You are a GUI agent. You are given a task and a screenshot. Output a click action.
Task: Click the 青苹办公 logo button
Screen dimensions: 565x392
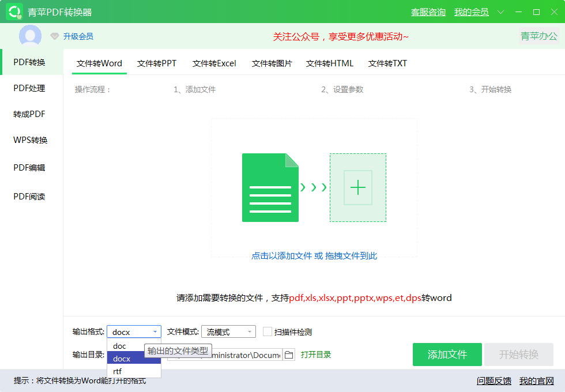[539, 36]
